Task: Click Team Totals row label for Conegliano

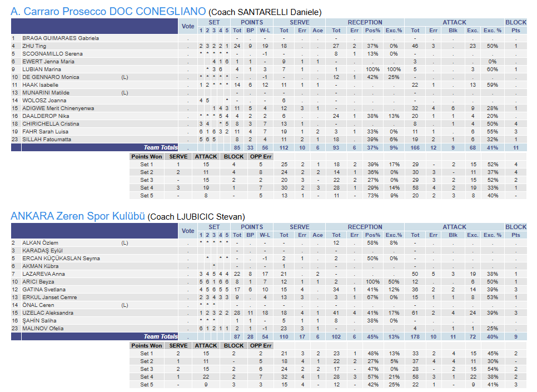Action: pos(161,147)
